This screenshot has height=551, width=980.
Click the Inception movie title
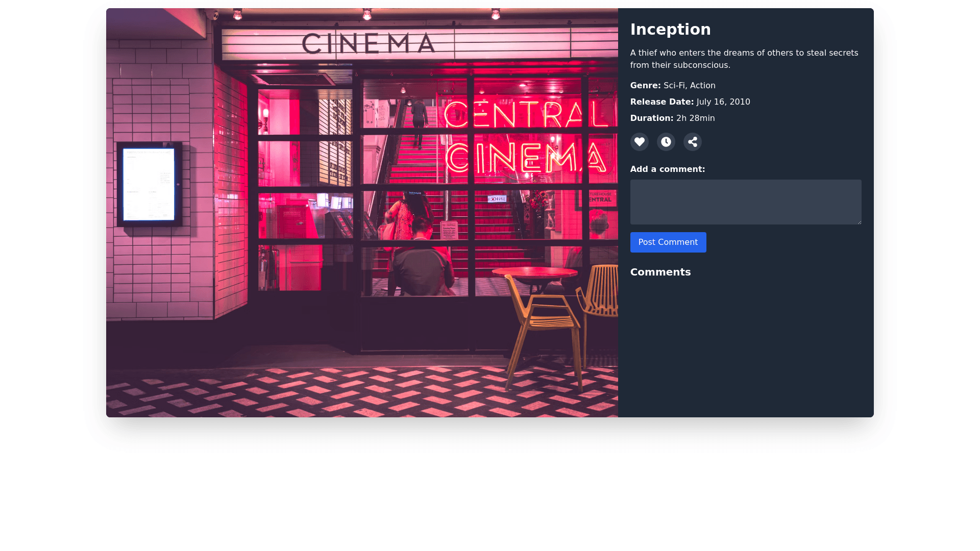[670, 30]
